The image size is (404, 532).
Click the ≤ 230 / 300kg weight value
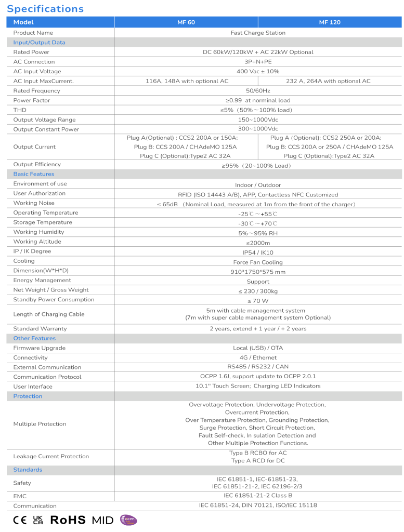pyautogui.click(x=258, y=291)
